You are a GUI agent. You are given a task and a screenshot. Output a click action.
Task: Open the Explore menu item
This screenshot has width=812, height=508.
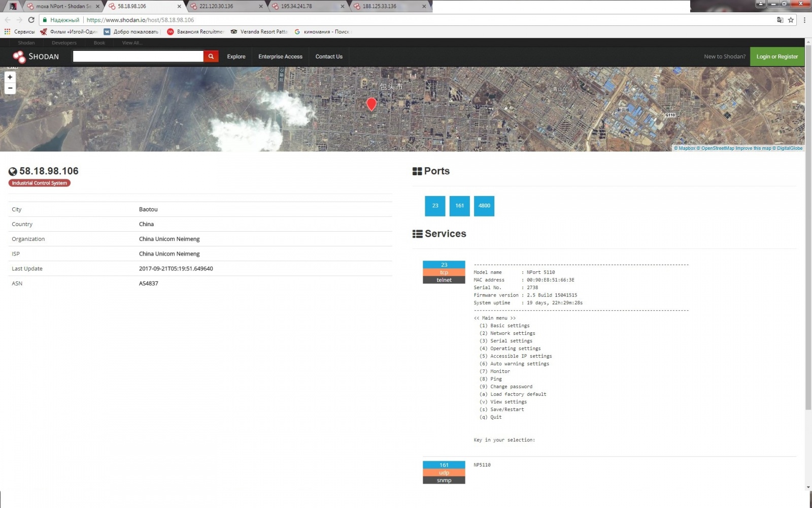click(x=236, y=56)
